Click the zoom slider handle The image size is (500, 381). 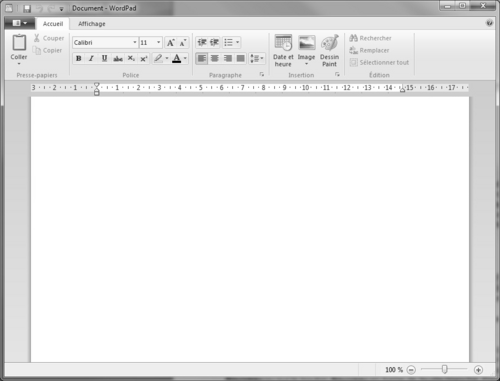(444, 369)
